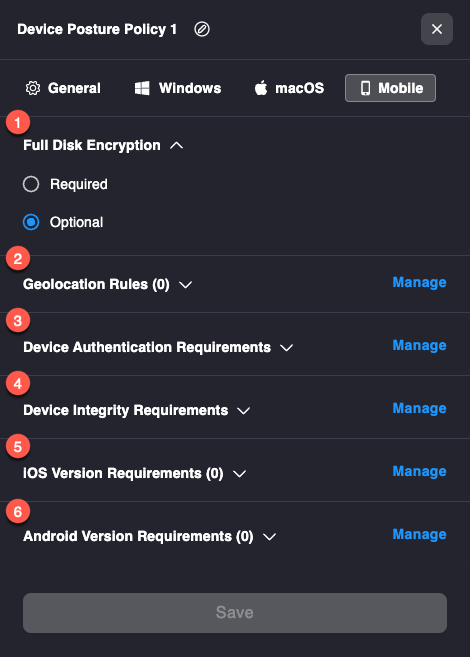Click the edit policy name pencil icon
Image resolution: width=470 pixels, height=657 pixels.
tap(202, 29)
